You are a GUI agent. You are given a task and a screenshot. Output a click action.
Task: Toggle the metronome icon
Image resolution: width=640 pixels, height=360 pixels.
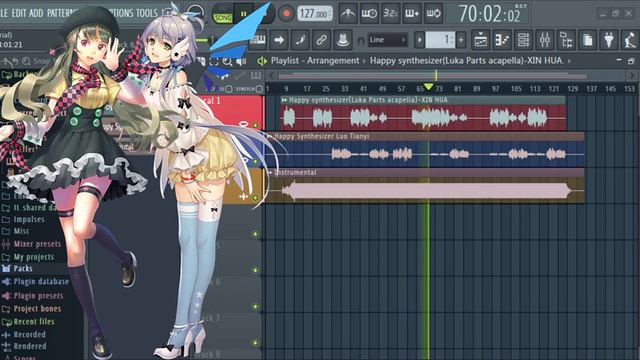(348, 13)
